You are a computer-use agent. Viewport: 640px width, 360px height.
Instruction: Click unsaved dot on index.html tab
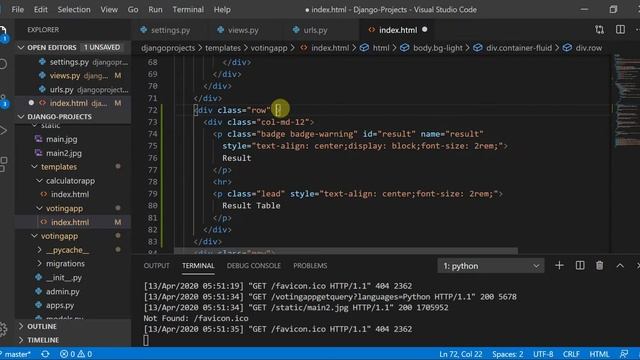tap(425, 29)
